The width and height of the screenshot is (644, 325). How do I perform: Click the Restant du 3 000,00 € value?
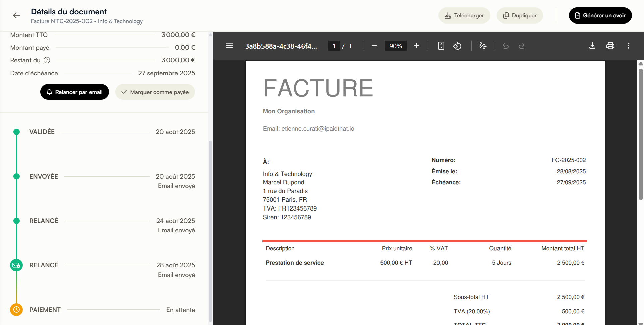(178, 60)
